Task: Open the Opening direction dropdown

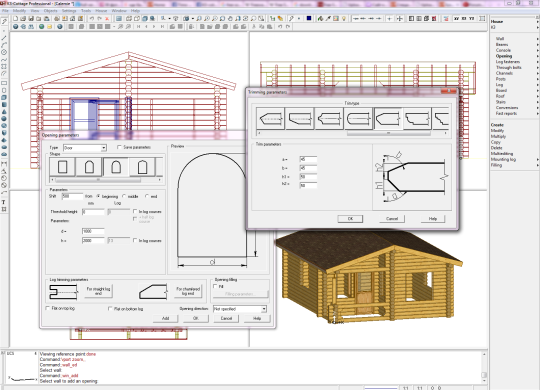Action: coord(240,309)
